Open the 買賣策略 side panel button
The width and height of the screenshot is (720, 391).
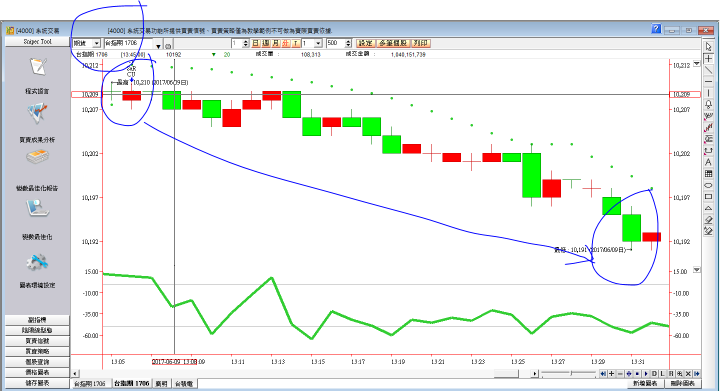point(37,352)
